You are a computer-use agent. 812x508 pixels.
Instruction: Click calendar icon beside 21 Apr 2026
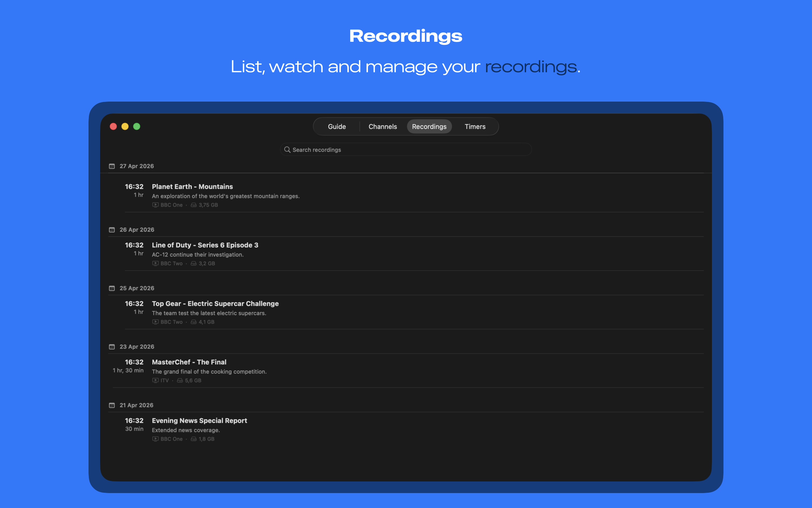point(112,405)
